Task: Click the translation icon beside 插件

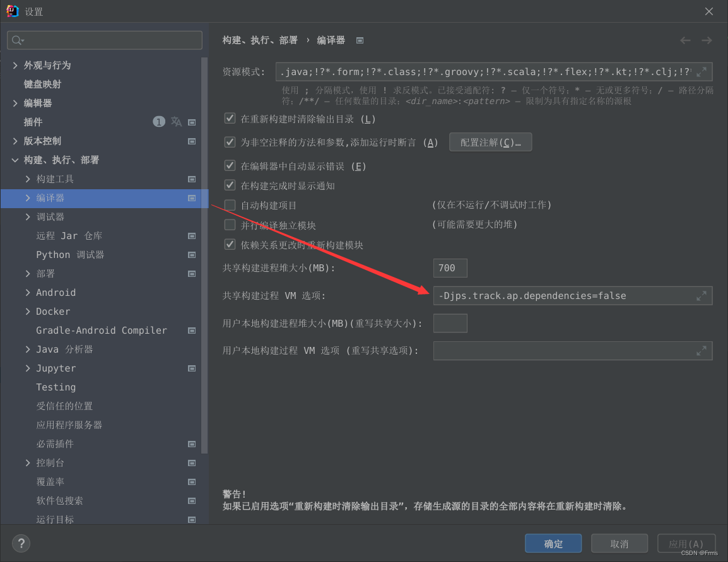Action: pyautogui.click(x=177, y=122)
